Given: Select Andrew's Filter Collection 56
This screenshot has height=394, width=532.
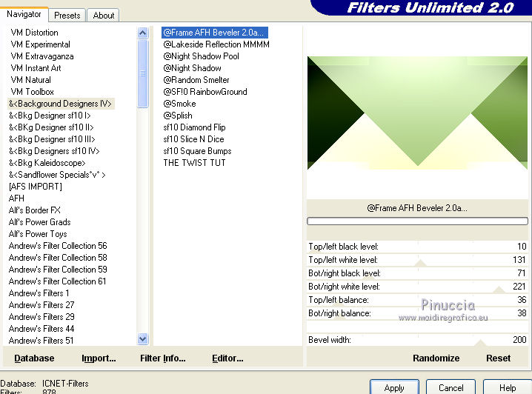Looking at the screenshot, I should click(x=58, y=246).
